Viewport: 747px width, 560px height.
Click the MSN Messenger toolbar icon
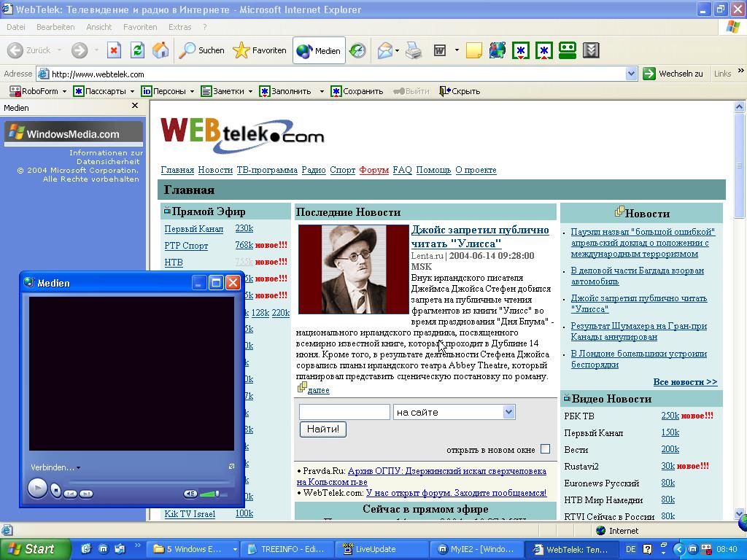tap(497, 50)
